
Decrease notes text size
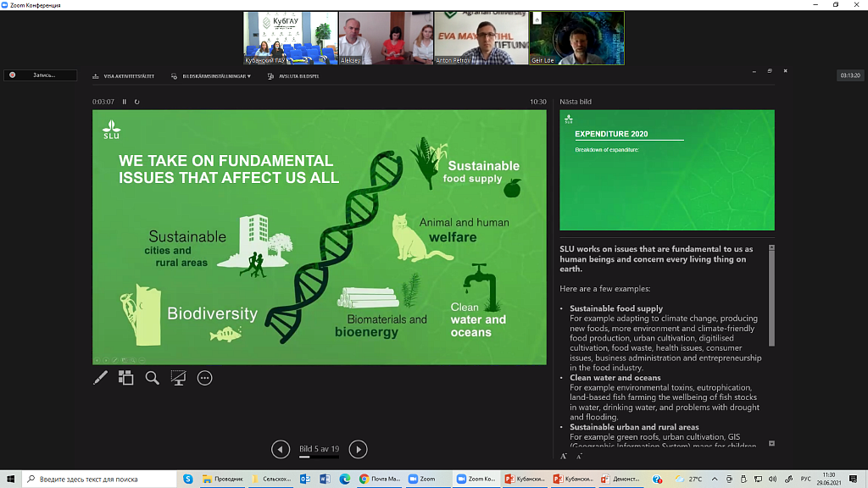tap(579, 457)
